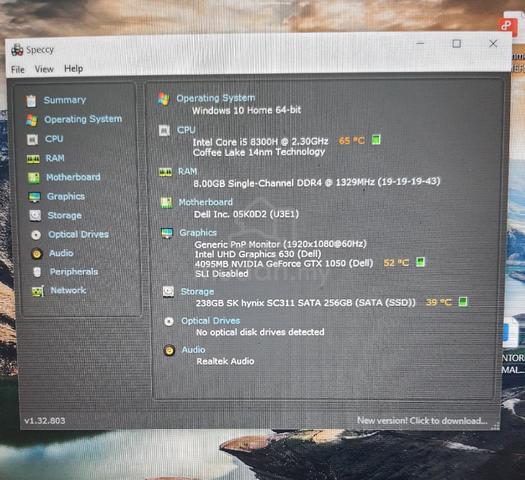Click New version download link in status bar
Screen dimensions: 525x480
(422, 420)
